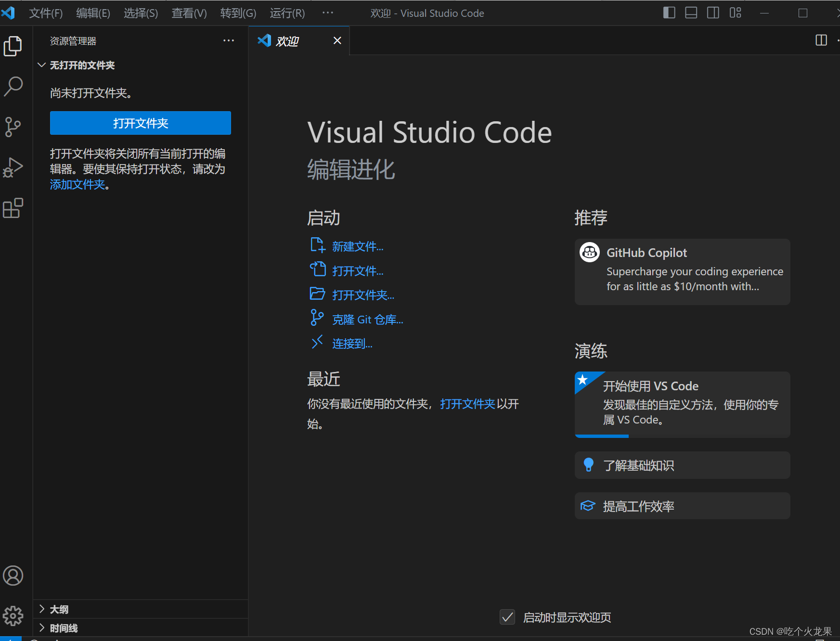The height and width of the screenshot is (641, 840).
Task: Uncheck 启动时显示欢迎页 checkbox
Action: (x=507, y=617)
